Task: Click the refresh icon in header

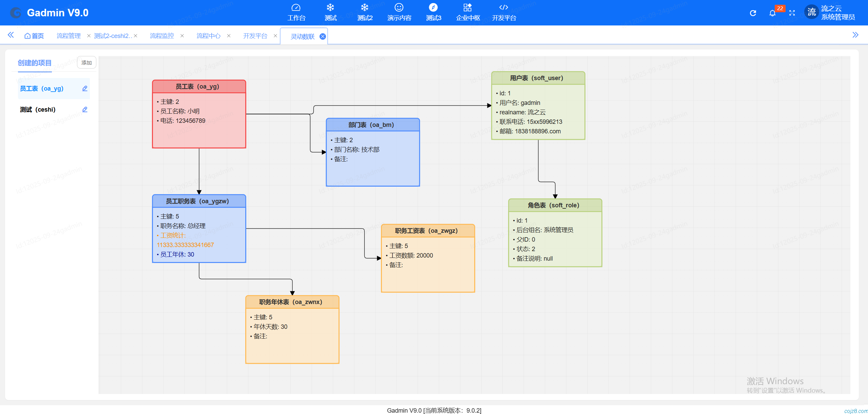Action: coord(753,13)
